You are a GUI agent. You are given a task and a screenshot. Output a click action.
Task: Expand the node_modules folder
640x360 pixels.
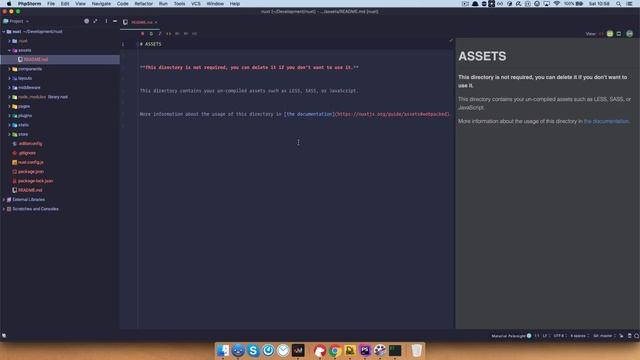click(x=9, y=97)
